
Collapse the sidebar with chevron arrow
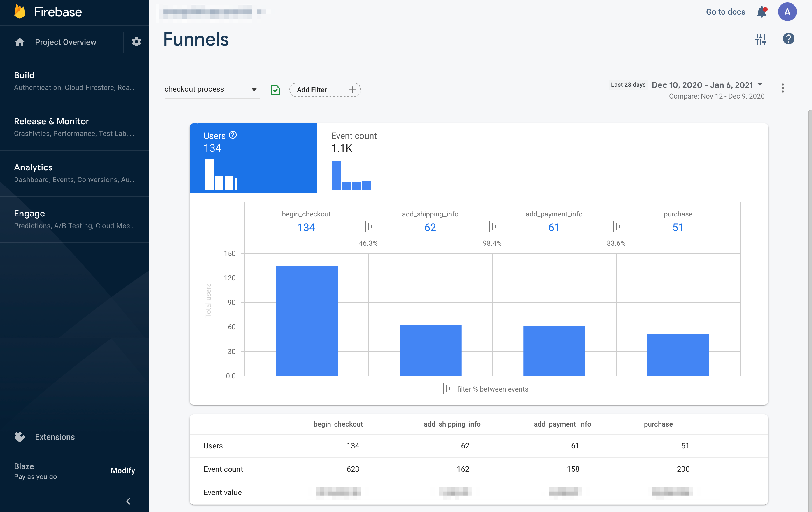click(x=128, y=501)
